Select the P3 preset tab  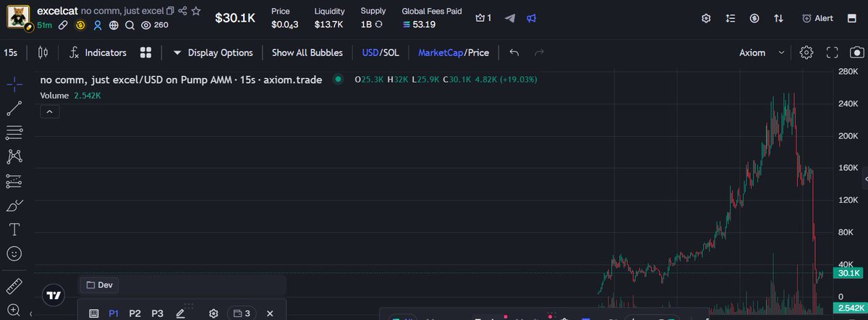pos(157,313)
